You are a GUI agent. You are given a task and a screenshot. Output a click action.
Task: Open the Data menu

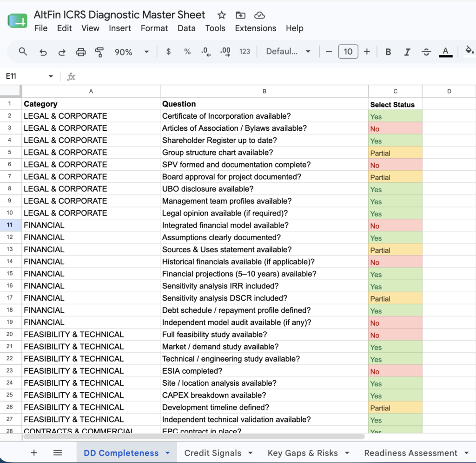(x=186, y=28)
